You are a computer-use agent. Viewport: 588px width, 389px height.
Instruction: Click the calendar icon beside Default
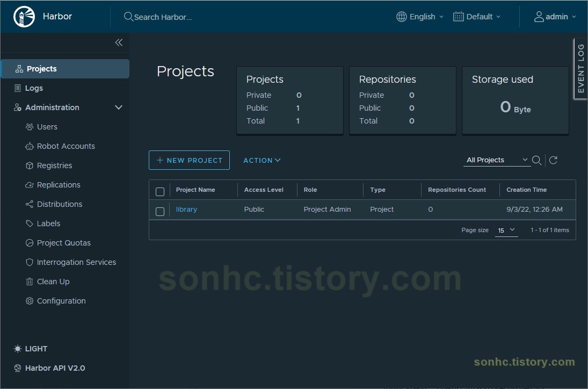(458, 17)
